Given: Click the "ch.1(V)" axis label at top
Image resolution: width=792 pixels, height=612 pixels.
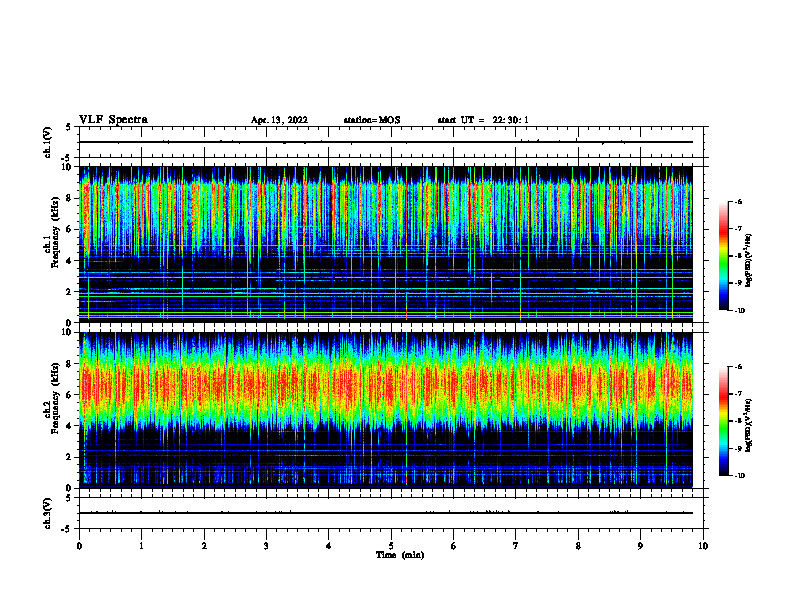Looking at the screenshot, I should tap(48, 142).
